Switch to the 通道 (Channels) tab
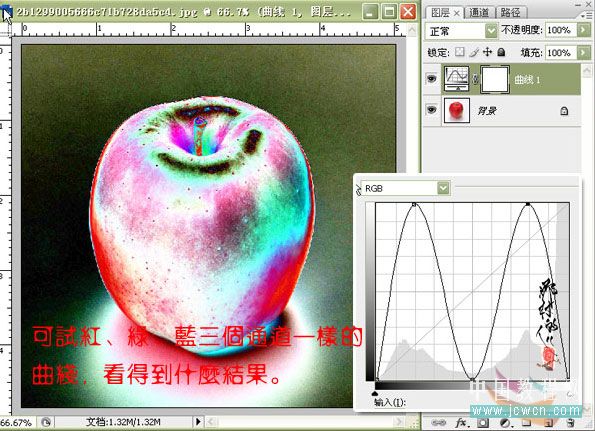This screenshot has height=431, width=595. pos(479,13)
